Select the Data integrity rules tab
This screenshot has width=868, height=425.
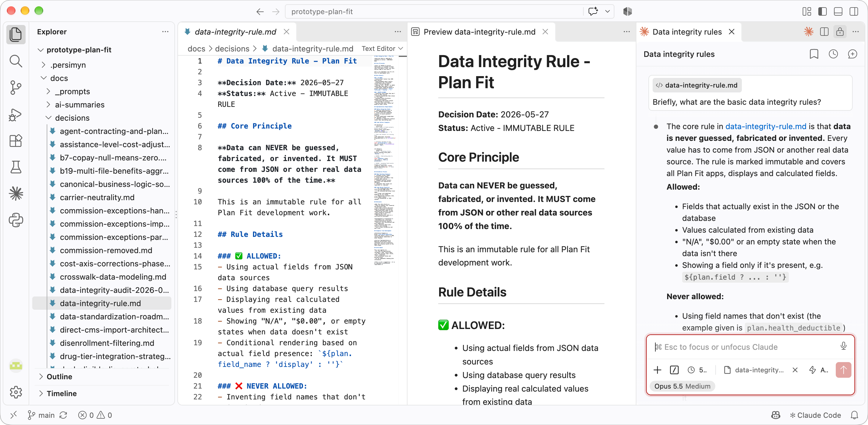[687, 32]
